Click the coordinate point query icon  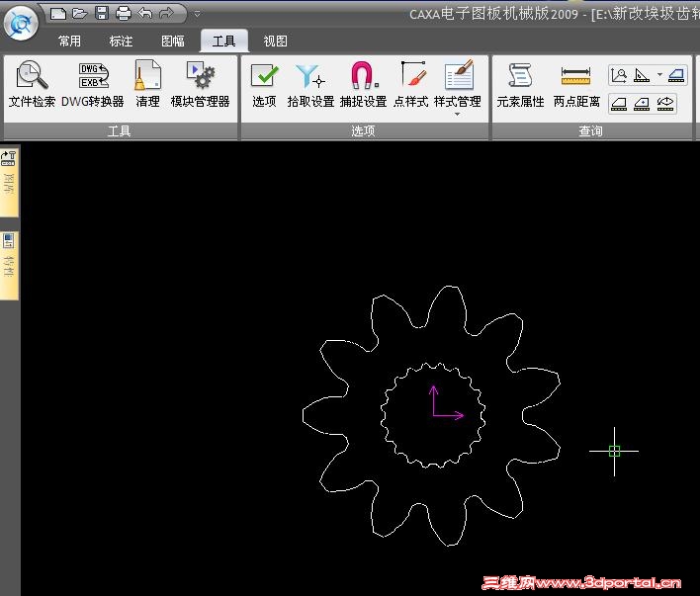(x=619, y=75)
